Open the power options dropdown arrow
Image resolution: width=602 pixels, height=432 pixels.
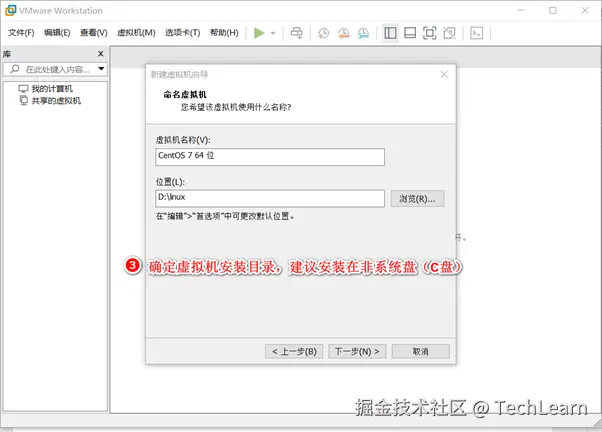pos(273,33)
